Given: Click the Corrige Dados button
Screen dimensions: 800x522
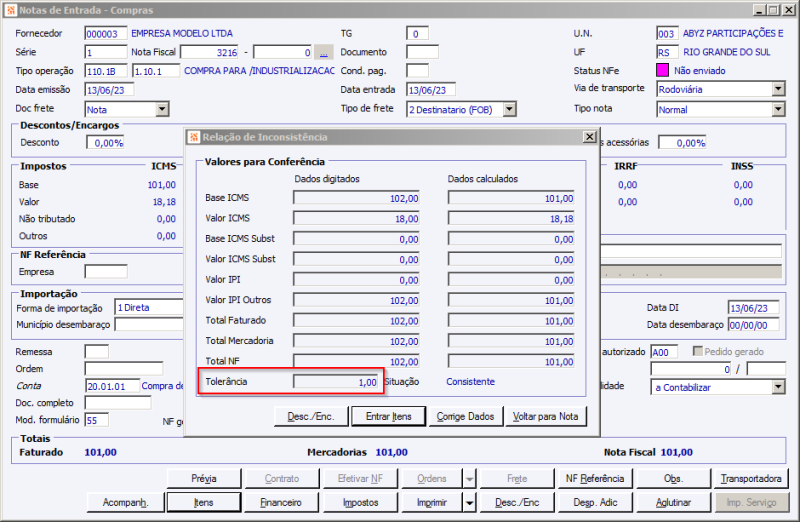Looking at the screenshot, I should click(x=465, y=416).
